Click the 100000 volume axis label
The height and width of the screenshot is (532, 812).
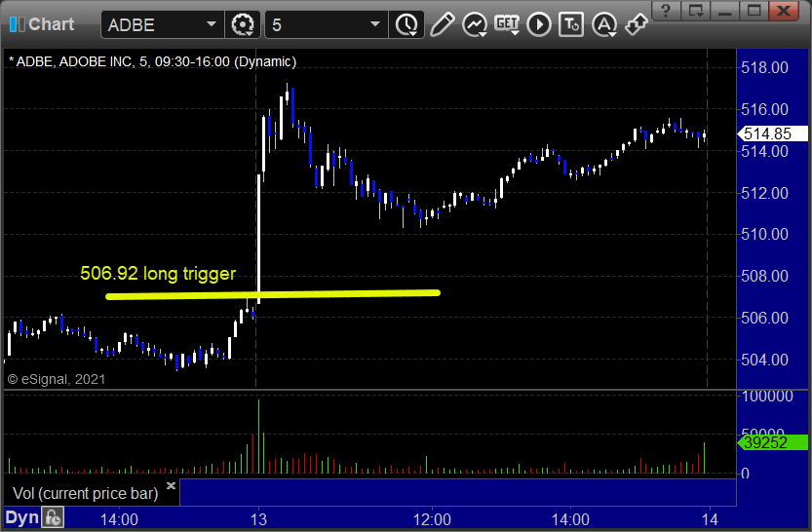[x=767, y=397]
